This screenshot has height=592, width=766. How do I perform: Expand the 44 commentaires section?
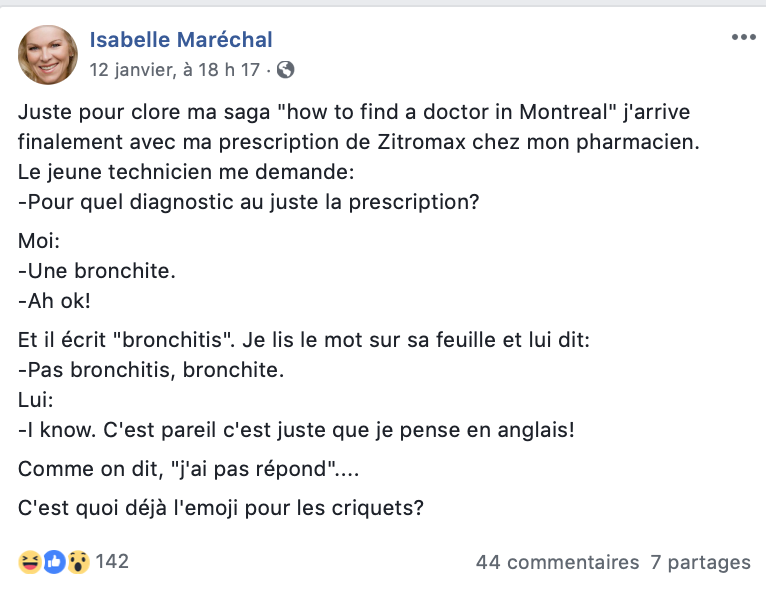click(x=557, y=562)
